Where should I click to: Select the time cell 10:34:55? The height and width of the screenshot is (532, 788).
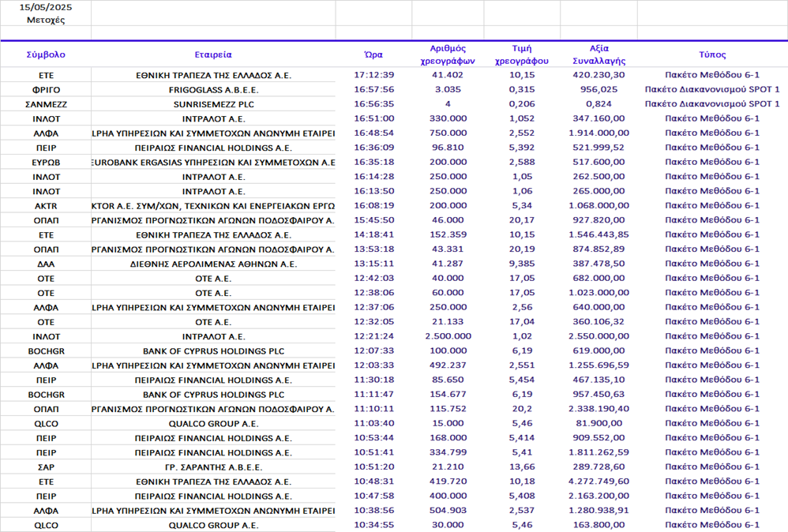click(x=374, y=526)
